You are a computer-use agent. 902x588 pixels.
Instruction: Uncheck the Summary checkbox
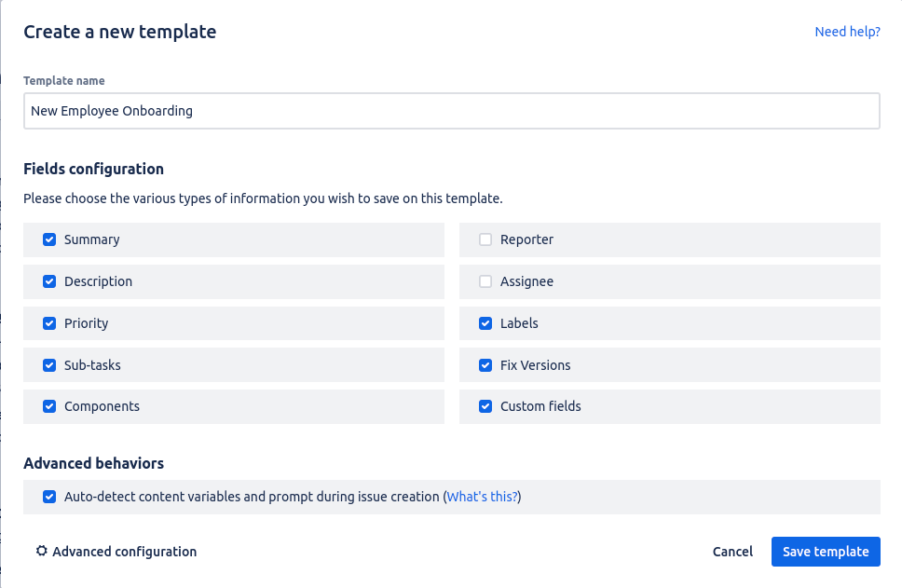(49, 239)
